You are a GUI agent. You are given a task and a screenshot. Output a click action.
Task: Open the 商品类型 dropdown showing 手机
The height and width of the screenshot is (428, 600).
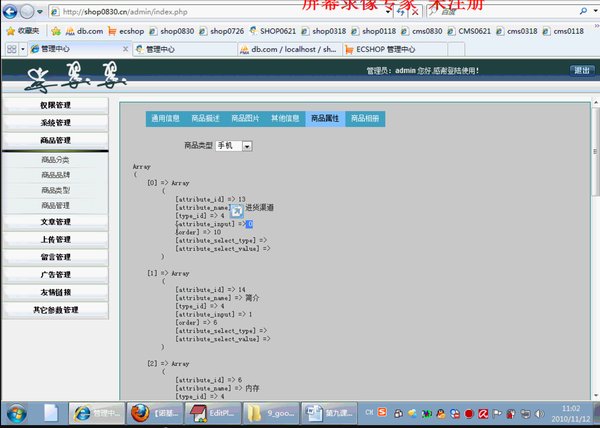click(x=234, y=146)
